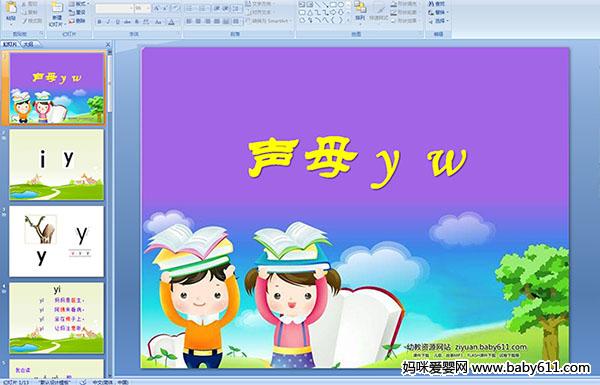Close the slide thumbnail pane
This screenshot has width=600, height=385.
tap(108, 44)
